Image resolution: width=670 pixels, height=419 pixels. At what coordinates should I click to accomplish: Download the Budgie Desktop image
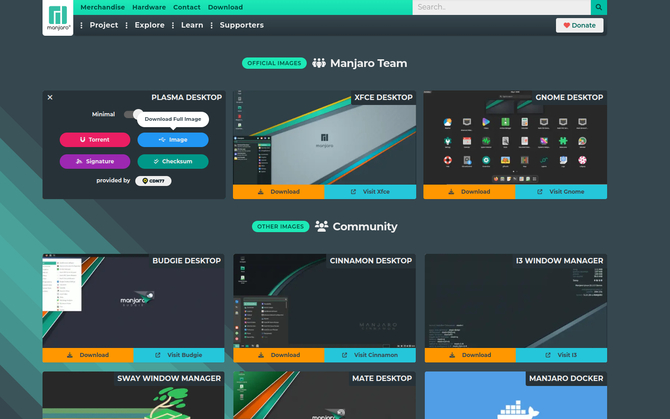click(x=88, y=355)
